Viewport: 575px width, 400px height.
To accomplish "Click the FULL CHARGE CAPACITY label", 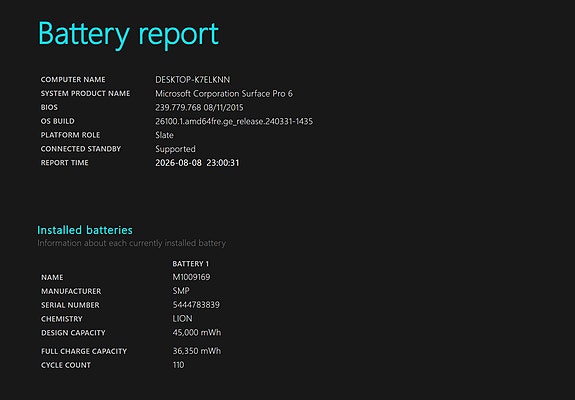I will [84, 351].
